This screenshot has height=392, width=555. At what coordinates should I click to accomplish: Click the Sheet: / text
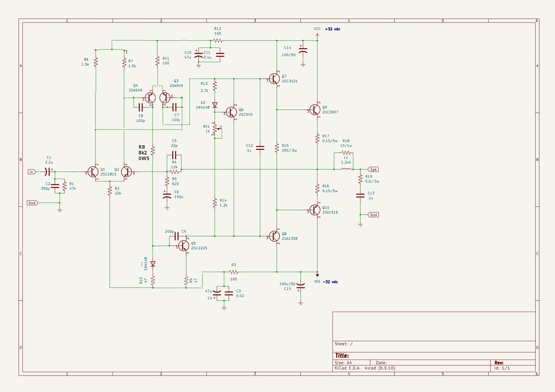(344, 344)
